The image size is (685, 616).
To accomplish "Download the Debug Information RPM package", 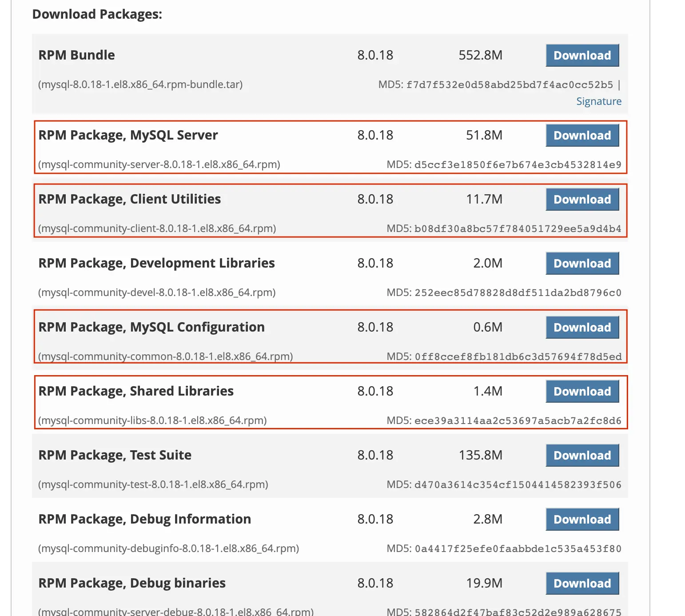I will pos(582,520).
